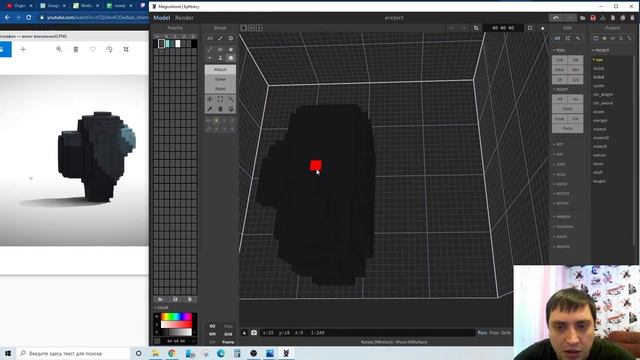The height and width of the screenshot is (360, 640).
Task: Select Paint brush mode
Action: 220,89
